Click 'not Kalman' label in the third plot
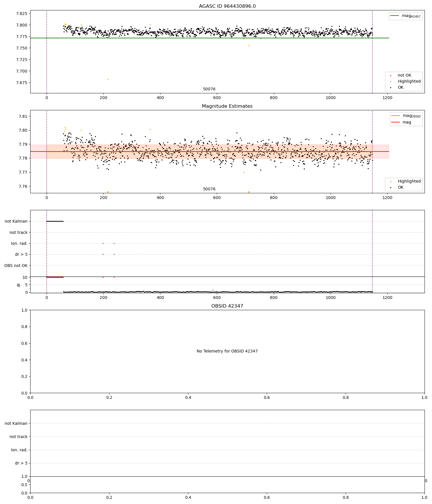This screenshot has height=504, width=432. click(x=16, y=221)
